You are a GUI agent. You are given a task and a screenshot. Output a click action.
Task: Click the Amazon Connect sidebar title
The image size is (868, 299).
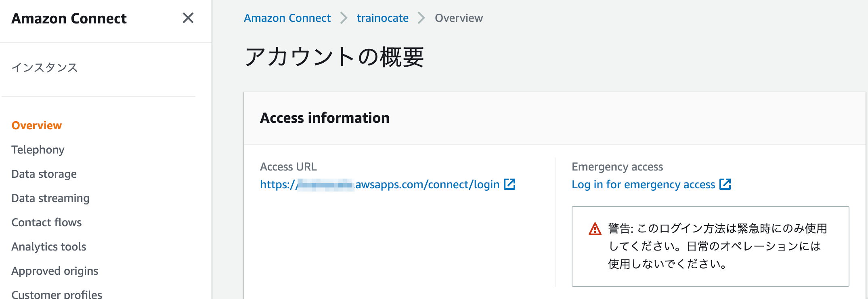(69, 18)
